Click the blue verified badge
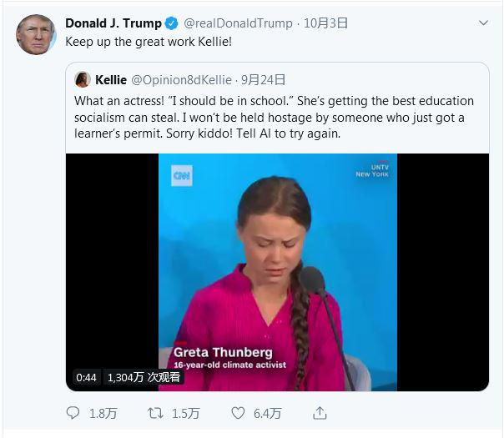Viewport: 504px width, 438px height. (x=172, y=23)
